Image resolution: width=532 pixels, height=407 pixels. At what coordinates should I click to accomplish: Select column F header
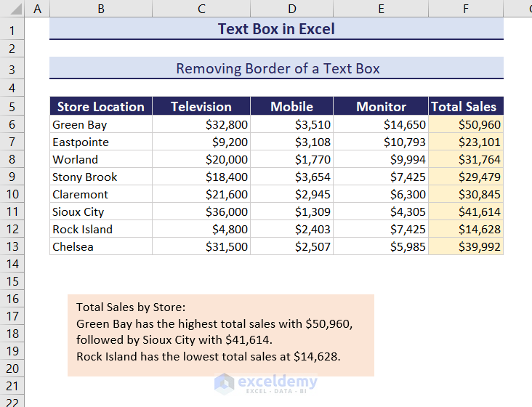pyautogui.click(x=465, y=9)
